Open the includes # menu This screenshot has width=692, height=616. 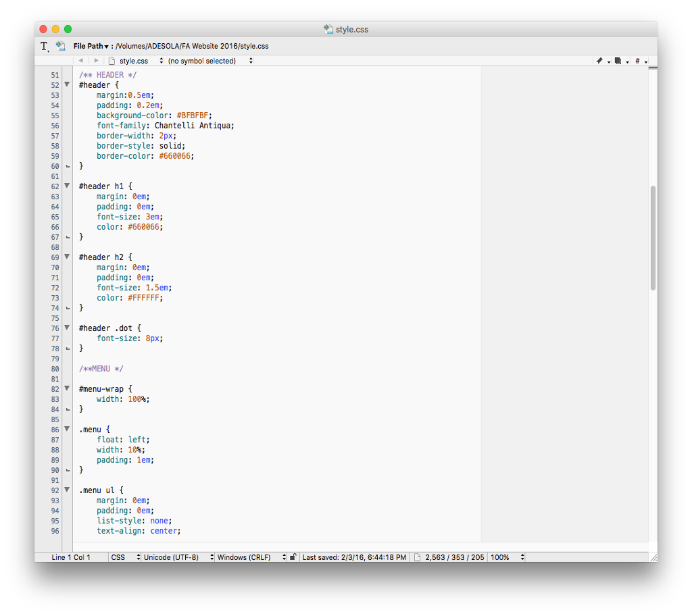click(641, 61)
